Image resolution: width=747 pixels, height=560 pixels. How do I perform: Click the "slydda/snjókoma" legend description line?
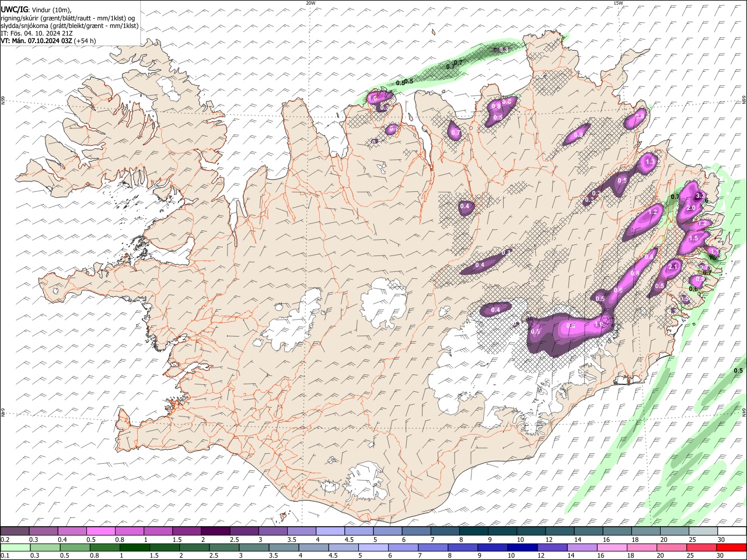point(69,26)
